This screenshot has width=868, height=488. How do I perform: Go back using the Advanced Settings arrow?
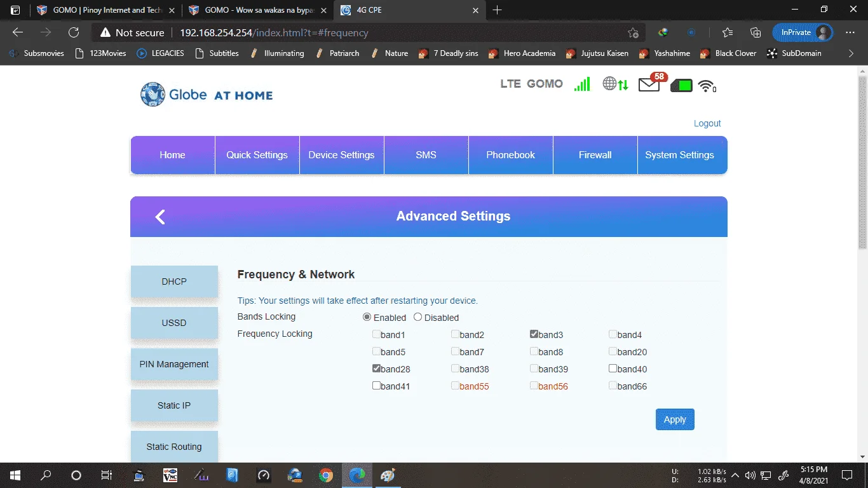point(160,217)
